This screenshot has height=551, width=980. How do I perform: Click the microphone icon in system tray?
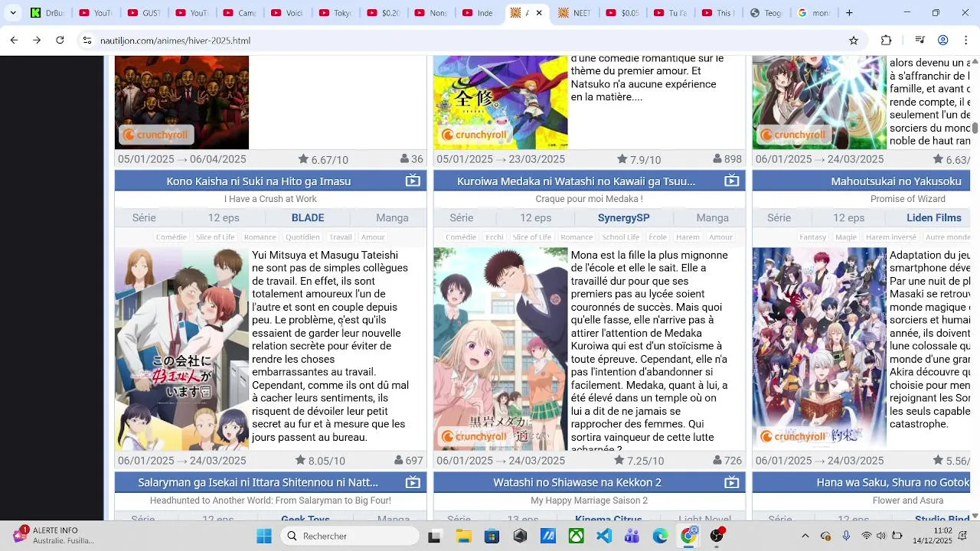(x=846, y=536)
